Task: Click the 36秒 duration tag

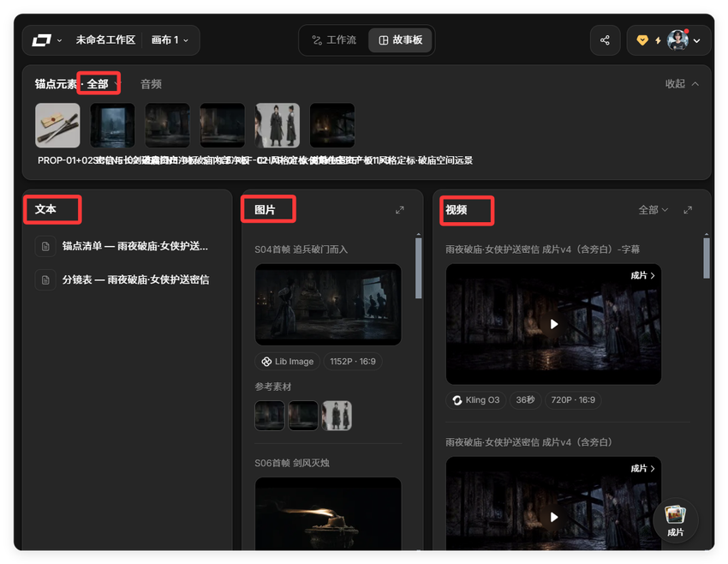Action: (x=526, y=400)
